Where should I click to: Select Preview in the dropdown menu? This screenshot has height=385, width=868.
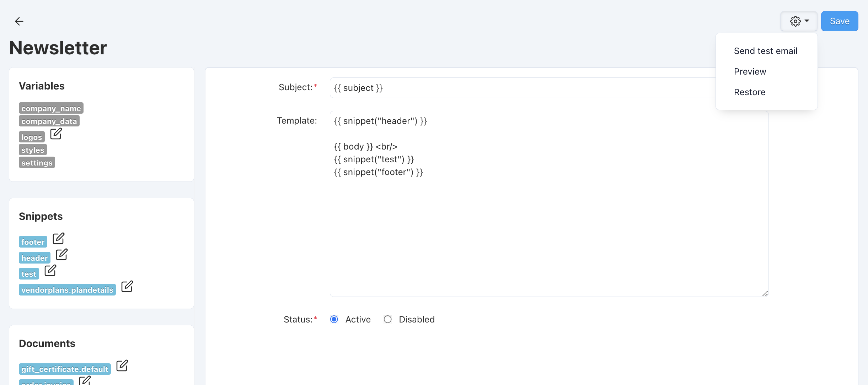point(750,71)
